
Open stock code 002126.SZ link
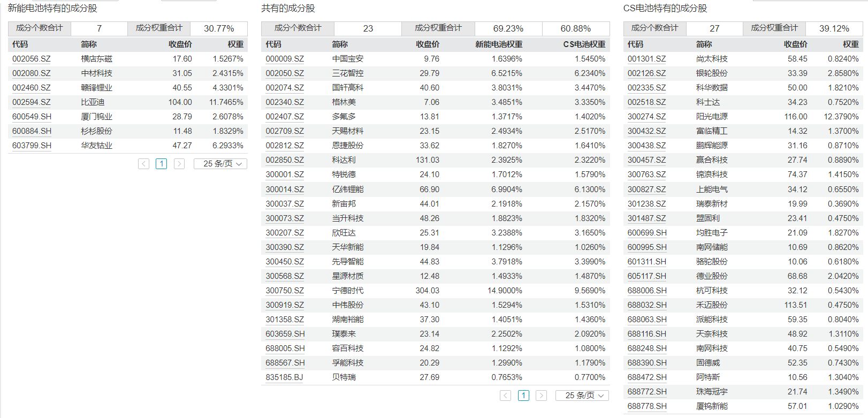click(x=647, y=73)
